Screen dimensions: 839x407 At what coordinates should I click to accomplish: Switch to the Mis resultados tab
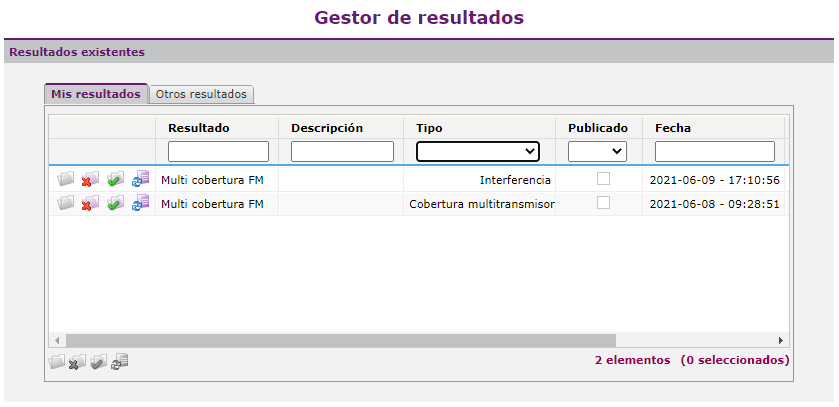(96, 94)
